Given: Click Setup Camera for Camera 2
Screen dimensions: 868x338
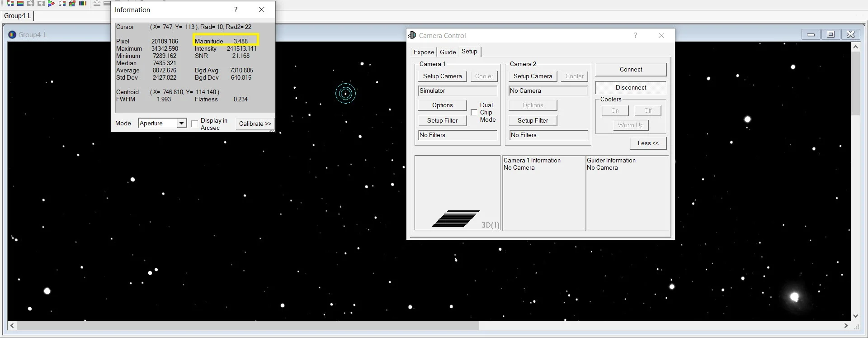Looking at the screenshot, I should [533, 76].
